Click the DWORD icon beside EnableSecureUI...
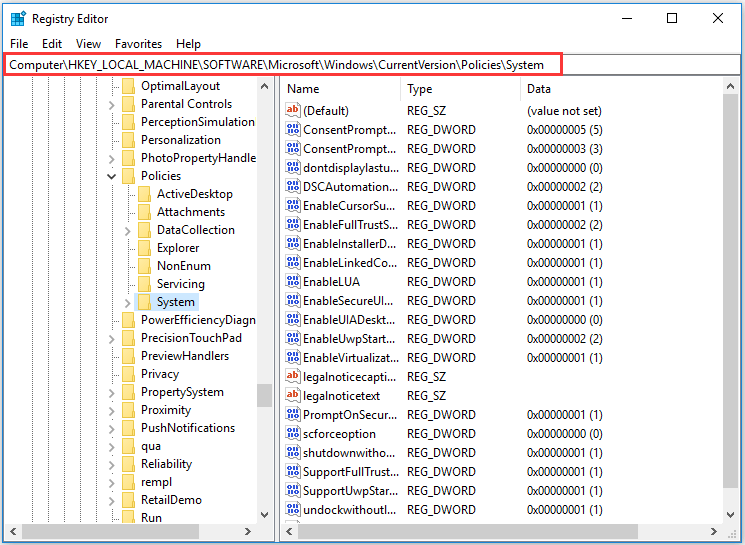745x545 pixels. click(293, 300)
